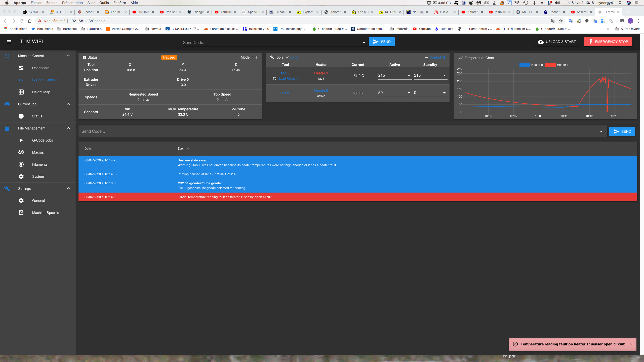Viewport: 644px width, 362px height.
Task: Navigate to Height Map section
Action: point(41,92)
